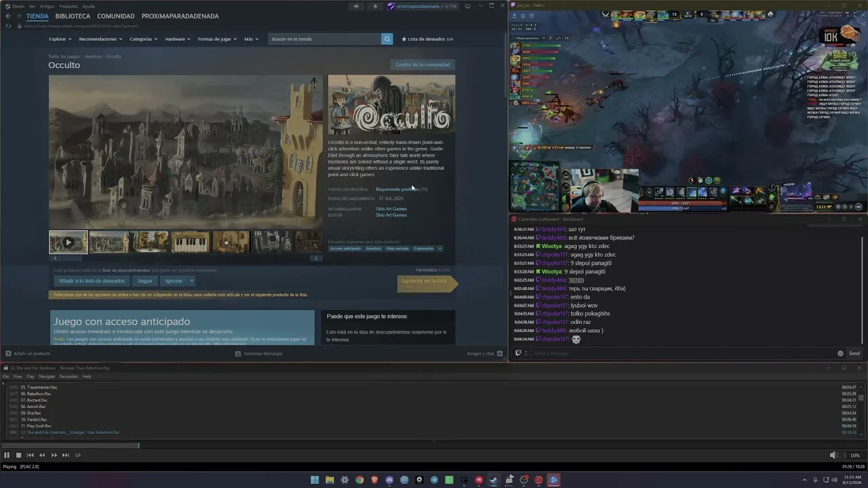Go forward in Steam navigation
Image resolution: width=868 pixels, height=488 pixels.
[x=18, y=16]
